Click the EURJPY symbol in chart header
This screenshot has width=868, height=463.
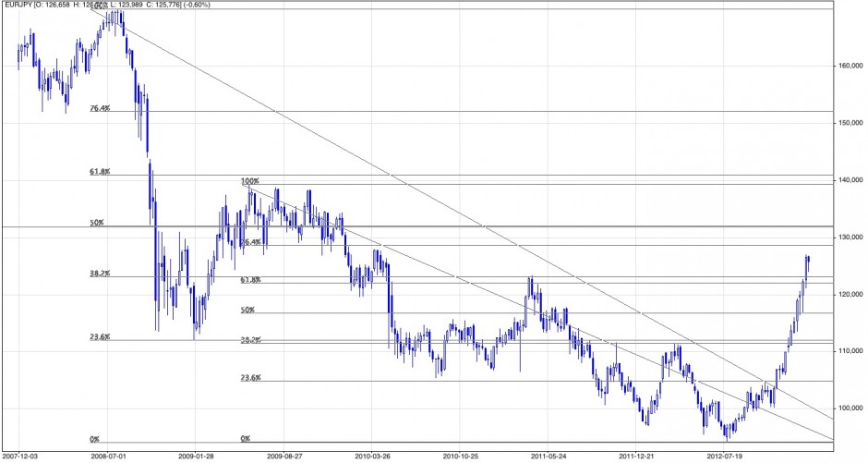click(x=18, y=5)
